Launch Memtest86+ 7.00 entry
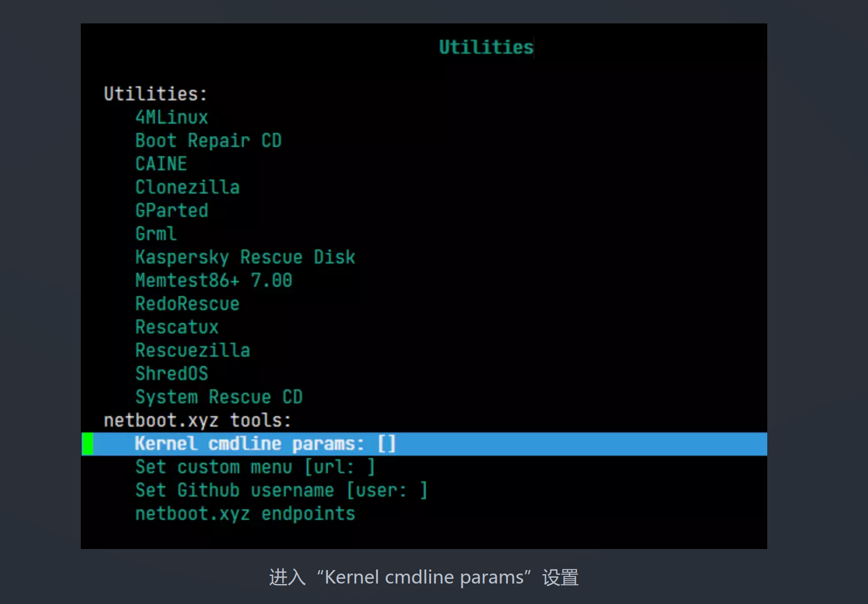Viewport: 868px width, 604px height. pos(214,280)
